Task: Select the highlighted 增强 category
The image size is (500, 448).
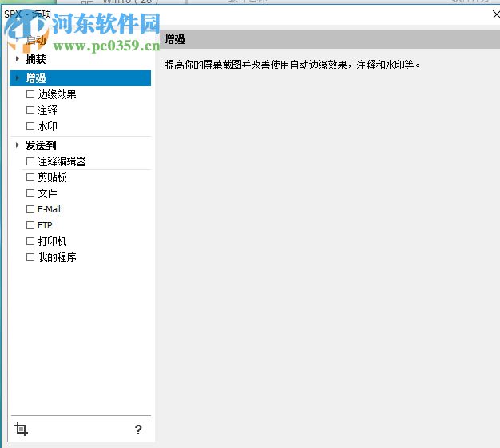Action: 80,78
